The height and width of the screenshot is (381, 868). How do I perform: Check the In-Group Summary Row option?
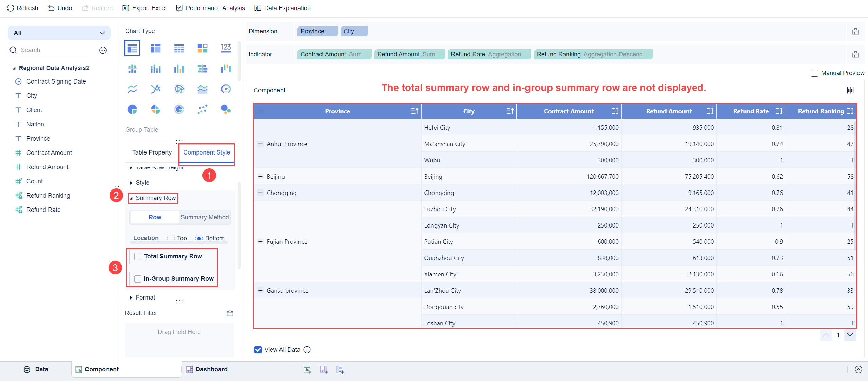tap(138, 279)
